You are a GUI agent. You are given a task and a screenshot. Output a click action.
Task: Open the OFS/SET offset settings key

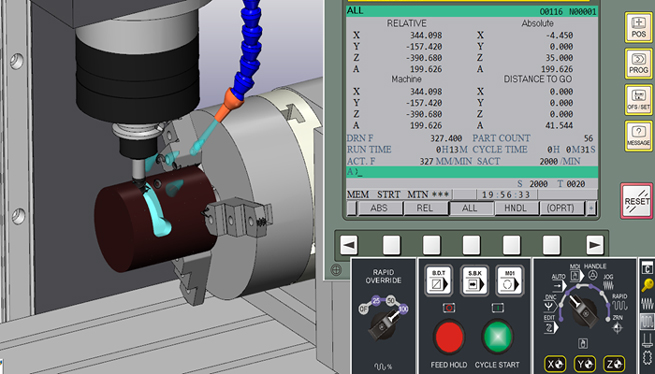click(x=638, y=99)
